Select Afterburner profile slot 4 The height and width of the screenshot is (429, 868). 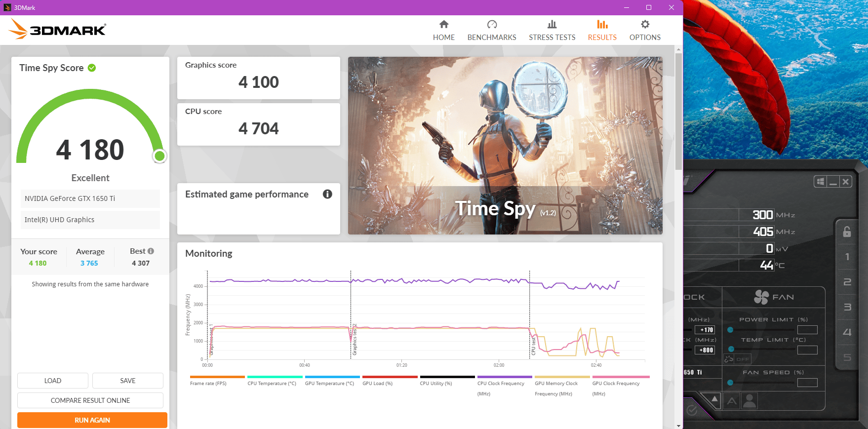click(x=847, y=332)
